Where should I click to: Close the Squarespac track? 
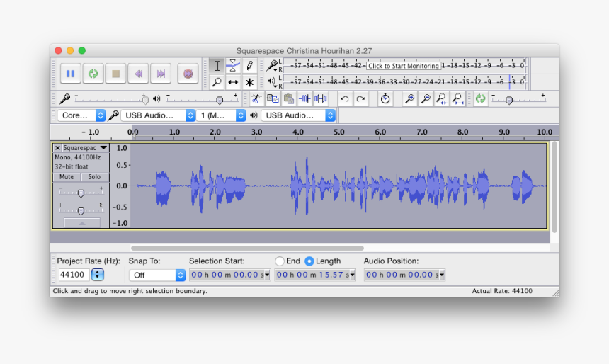click(57, 148)
